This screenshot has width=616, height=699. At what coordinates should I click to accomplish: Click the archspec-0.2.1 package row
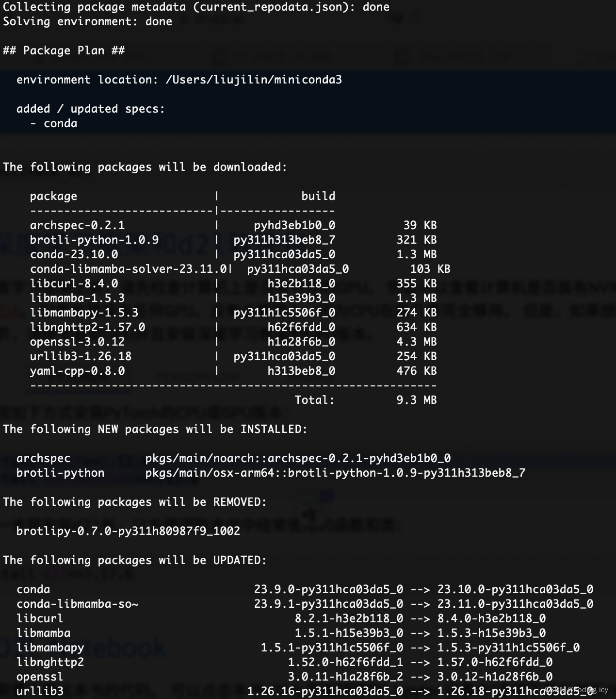pyautogui.click(x=233, y=226)
